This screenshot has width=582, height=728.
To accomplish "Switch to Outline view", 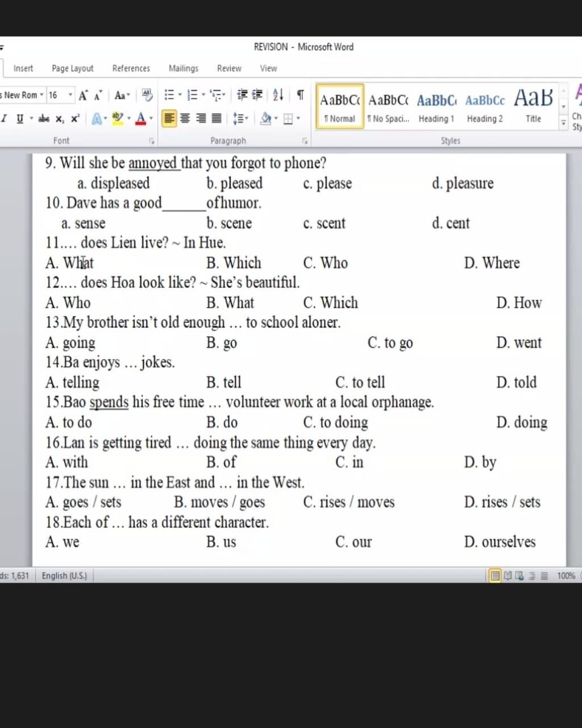I will tap(532, 576).
